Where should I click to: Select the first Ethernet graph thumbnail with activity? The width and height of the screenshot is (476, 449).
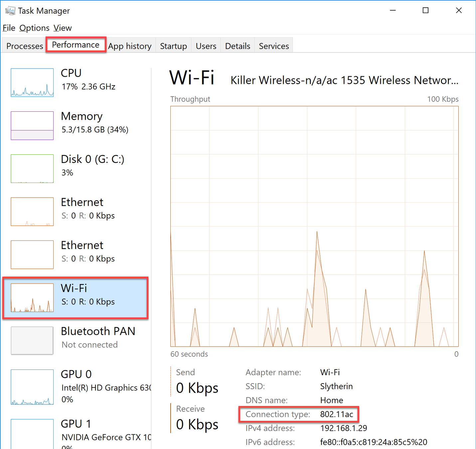pyautogui.click(x=32, y=212)
